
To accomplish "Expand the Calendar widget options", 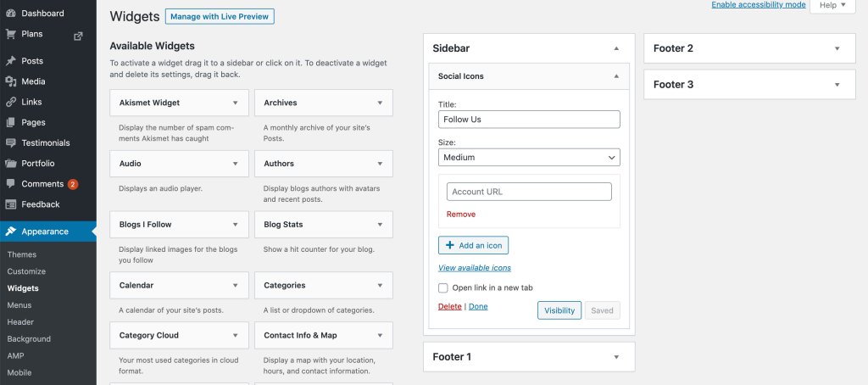I will click(x=236, y=285).
